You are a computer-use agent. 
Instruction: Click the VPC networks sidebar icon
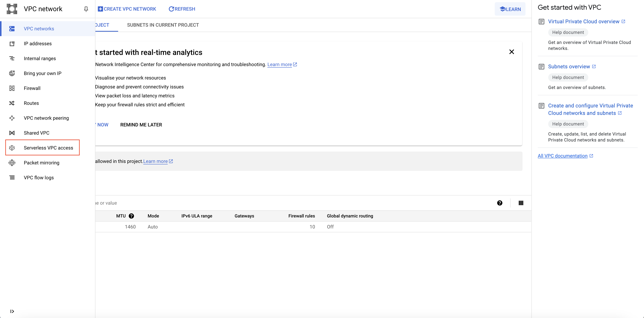tap(12, 29)
